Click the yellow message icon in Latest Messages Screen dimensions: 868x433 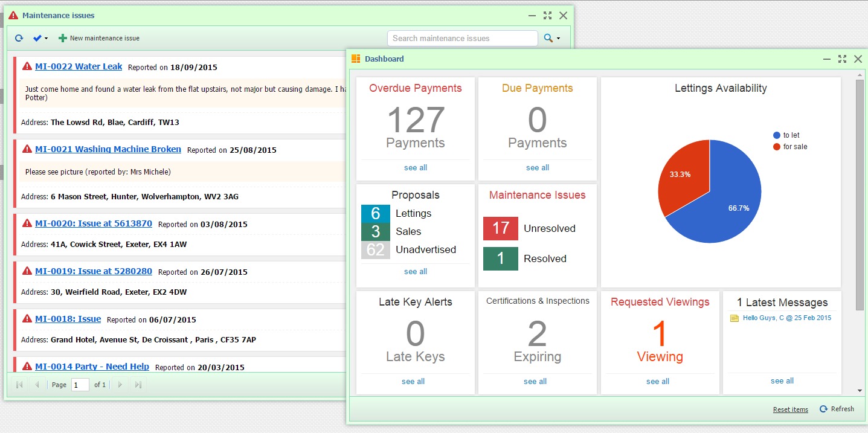(735, 318)
